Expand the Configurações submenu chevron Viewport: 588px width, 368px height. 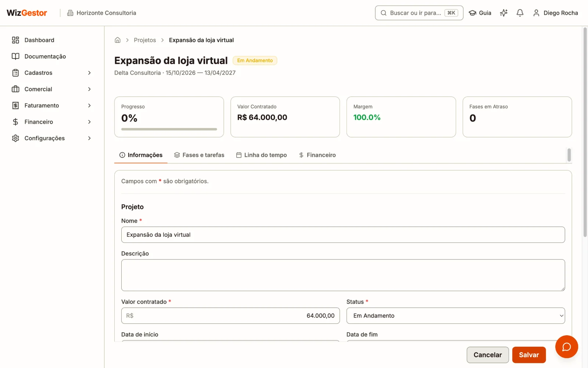coord(89,138)
